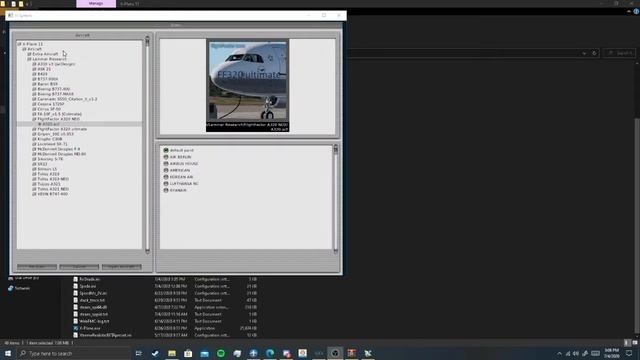Expand the Cessna 172SP folder
640x360 pixels.
[x=34, y=104]
